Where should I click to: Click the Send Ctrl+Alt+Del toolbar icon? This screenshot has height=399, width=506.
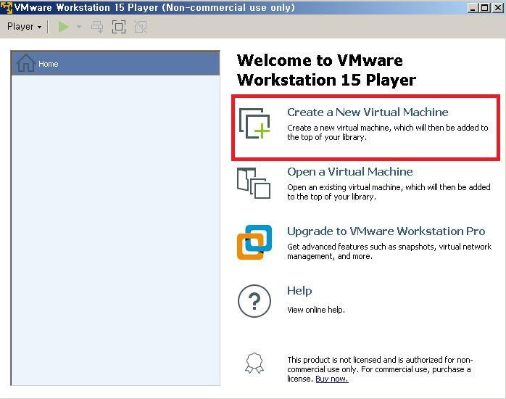pyautogui.click(x=97, y=27)
